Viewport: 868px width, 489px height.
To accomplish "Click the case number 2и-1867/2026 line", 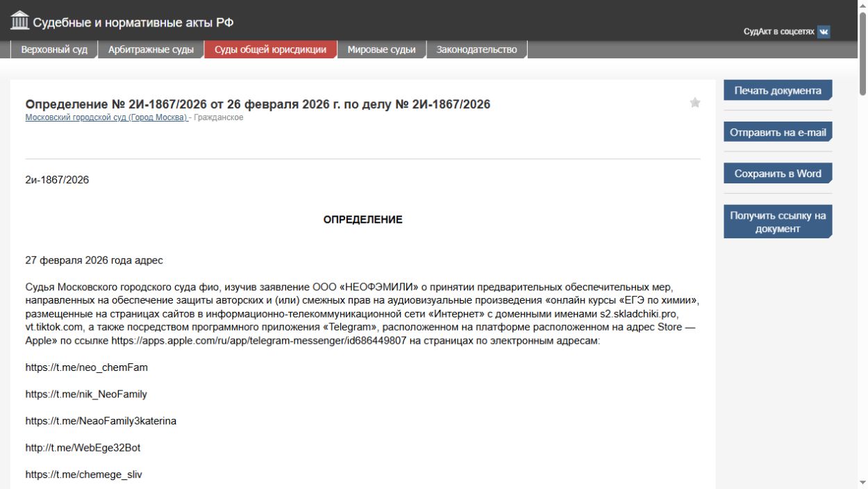I will [57, 180].
